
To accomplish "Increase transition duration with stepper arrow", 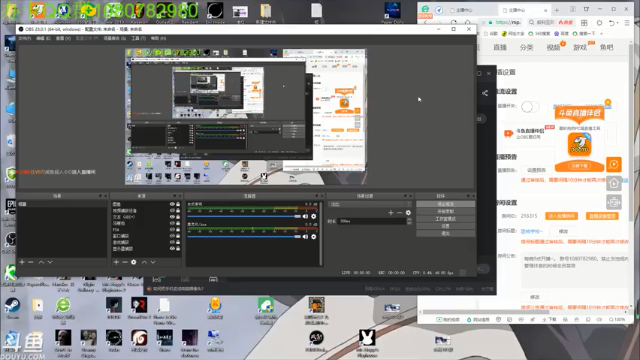I will 409,220.
